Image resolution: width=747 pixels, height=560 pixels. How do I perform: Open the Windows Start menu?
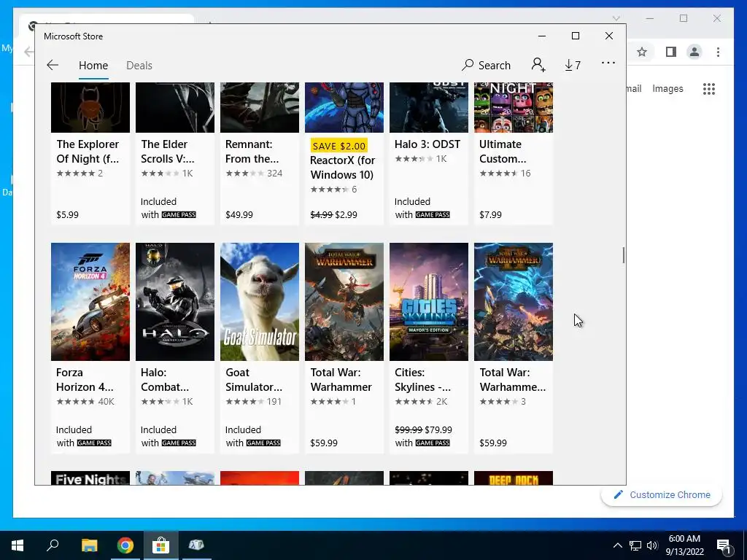pos(18,545)
